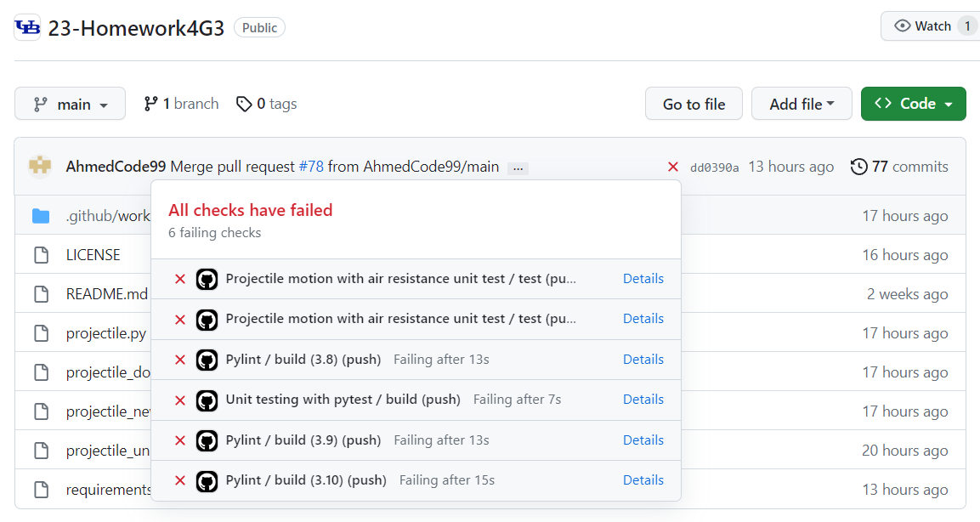This screenshot has width=980, height=522.
Task: Click Details for the Pylint (3.10) check
Action: coord(643,479)
